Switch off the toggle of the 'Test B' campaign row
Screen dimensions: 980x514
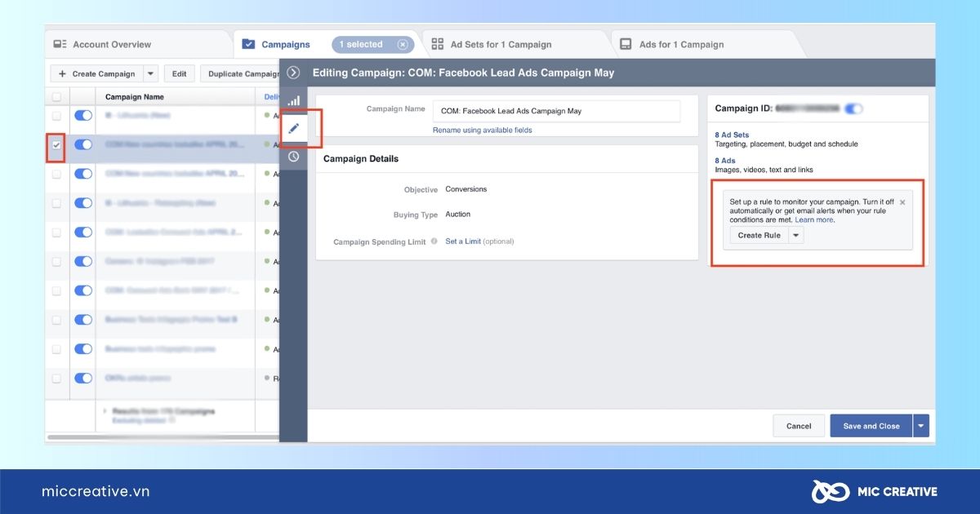83,320
